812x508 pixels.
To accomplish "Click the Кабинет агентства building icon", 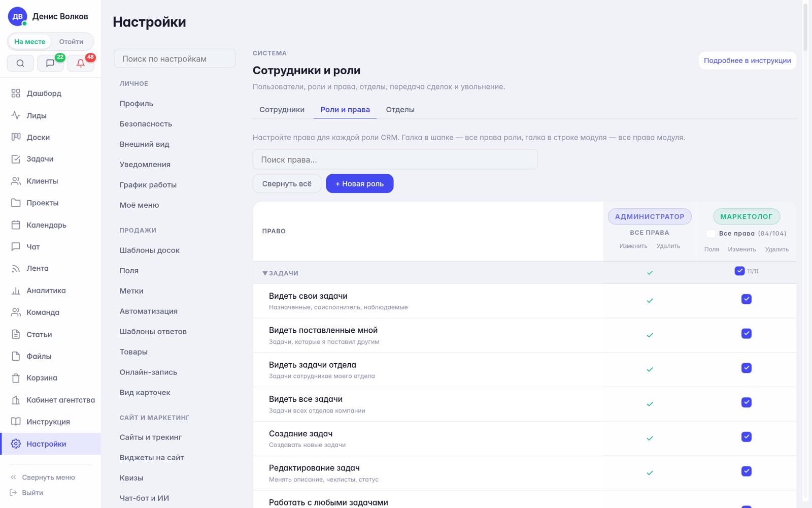I will (x=16, y=400).
